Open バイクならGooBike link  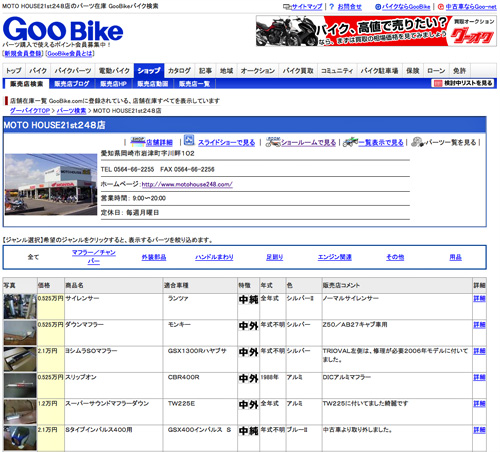[406, 6]
